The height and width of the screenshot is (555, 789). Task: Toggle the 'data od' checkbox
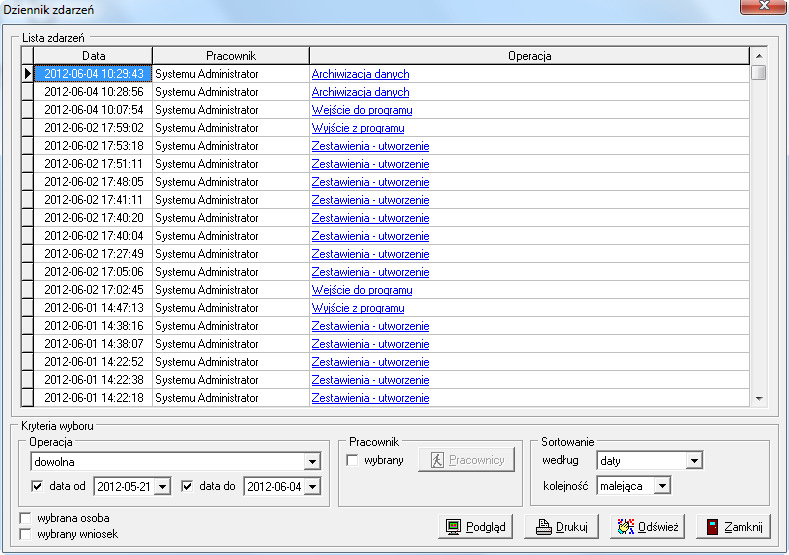coord(37,486)
